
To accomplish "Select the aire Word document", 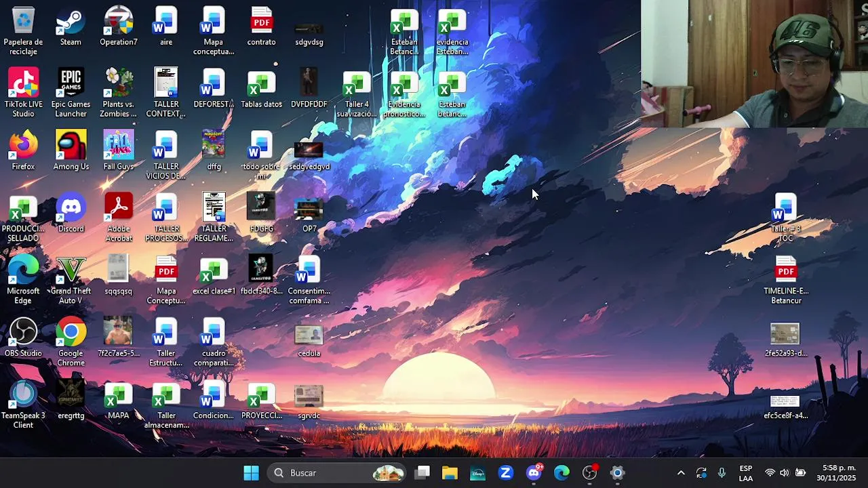I will coord(166,27).
